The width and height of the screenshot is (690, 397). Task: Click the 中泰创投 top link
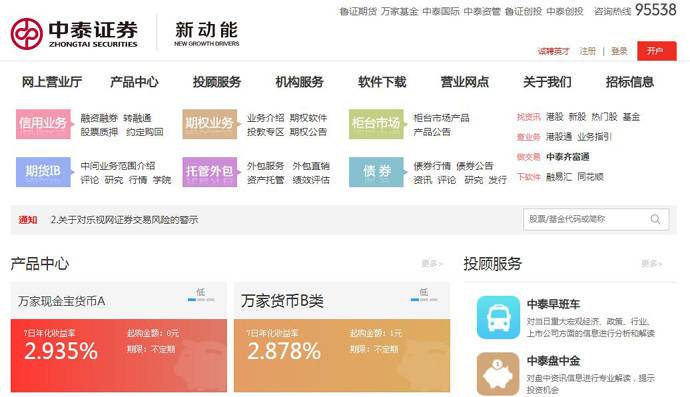coord(565,11)
